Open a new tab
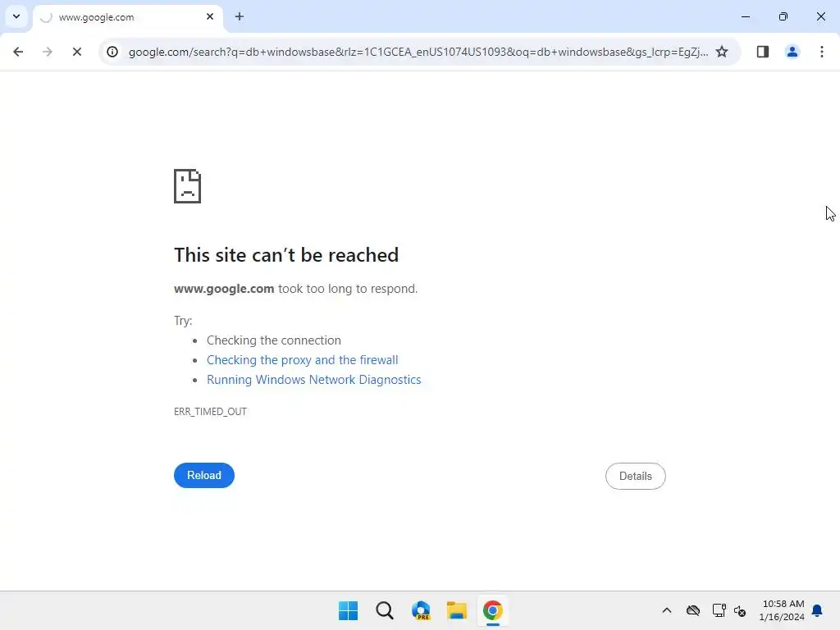The image size is (840, 630). pyautogui.click(x=240, y=16)
